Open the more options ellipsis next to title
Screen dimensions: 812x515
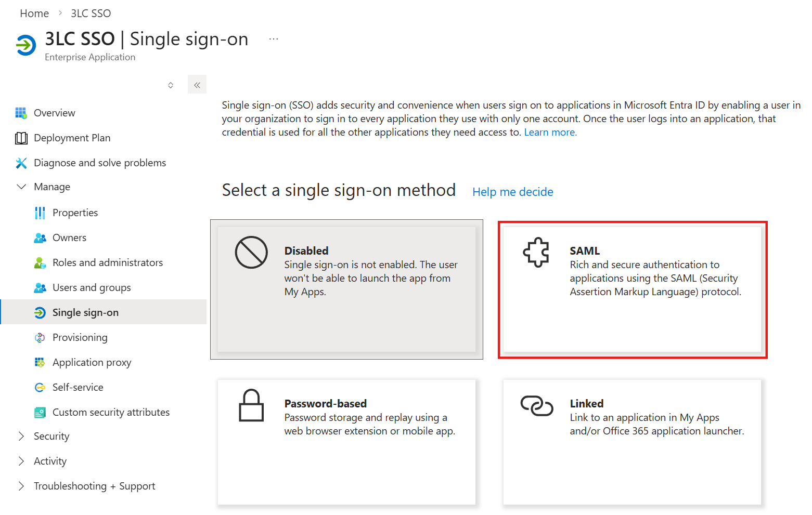click(x=274, y=39)
